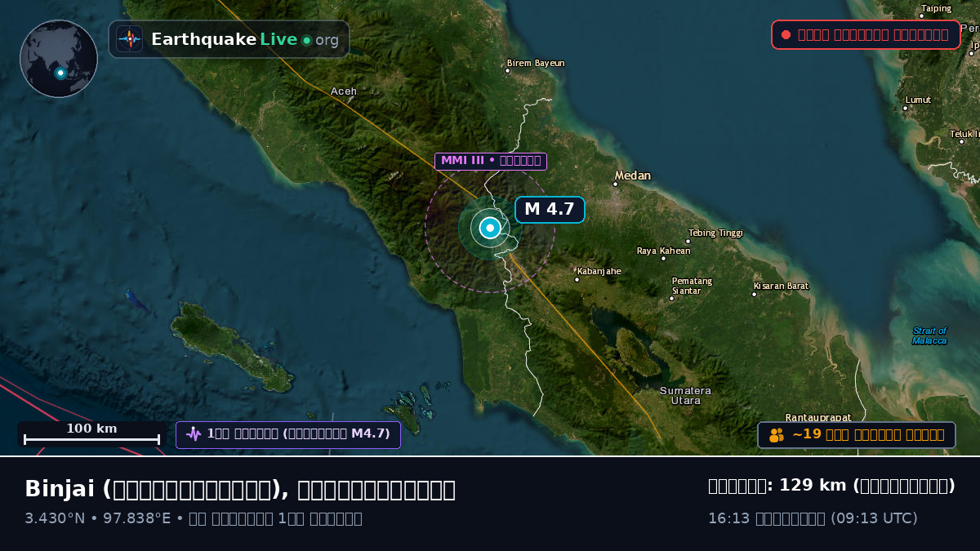The height and width of the screenshot is (551, 980).
Task: Click the people population icon
Action: click(777, 434)
